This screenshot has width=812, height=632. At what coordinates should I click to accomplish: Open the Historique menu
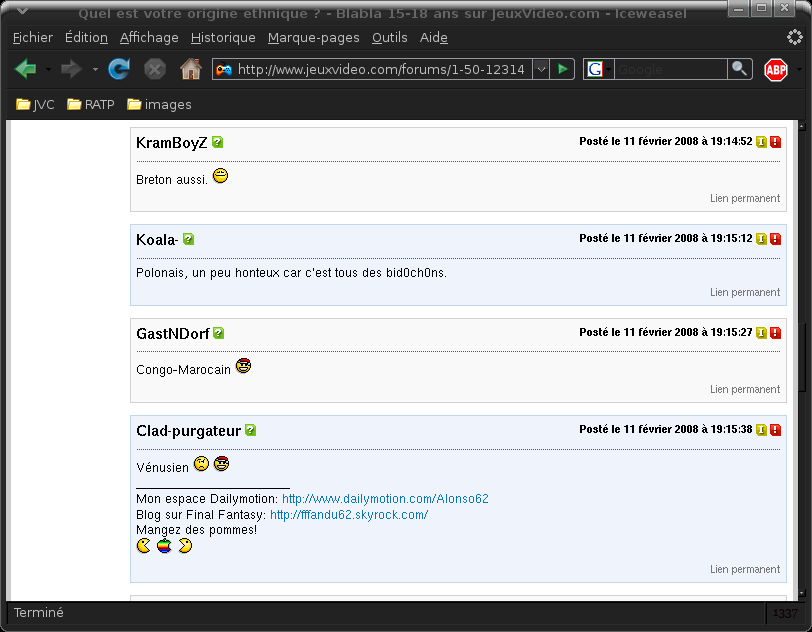click(x=223, y=38)
